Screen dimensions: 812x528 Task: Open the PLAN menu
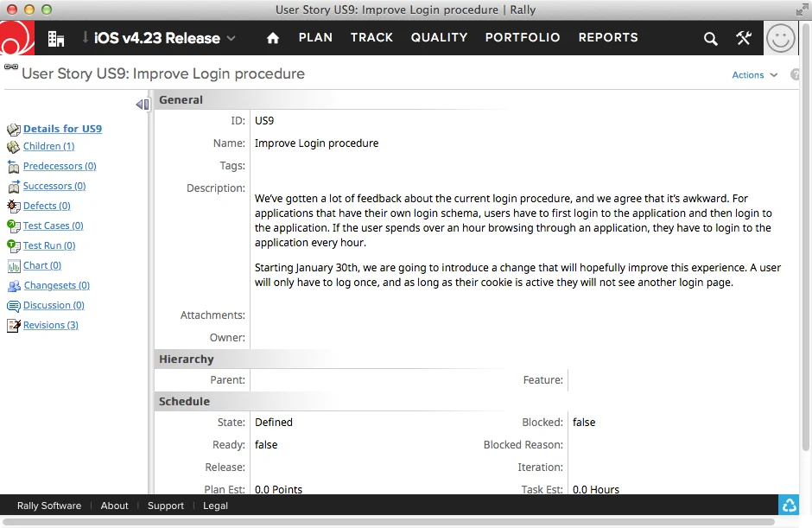point(315,37)
